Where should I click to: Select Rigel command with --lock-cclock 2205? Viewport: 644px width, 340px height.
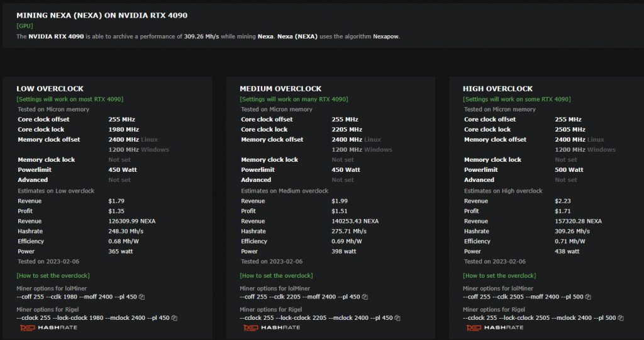pos(316,318)
